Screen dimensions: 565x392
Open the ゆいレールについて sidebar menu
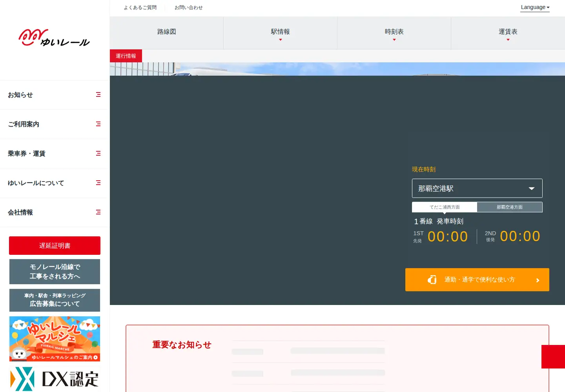point(55,183)
